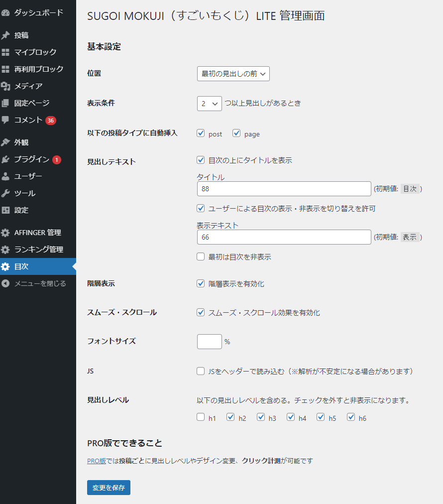Open the PRO版 link
This screenshot has width=443, height=504.
[97, 461]
